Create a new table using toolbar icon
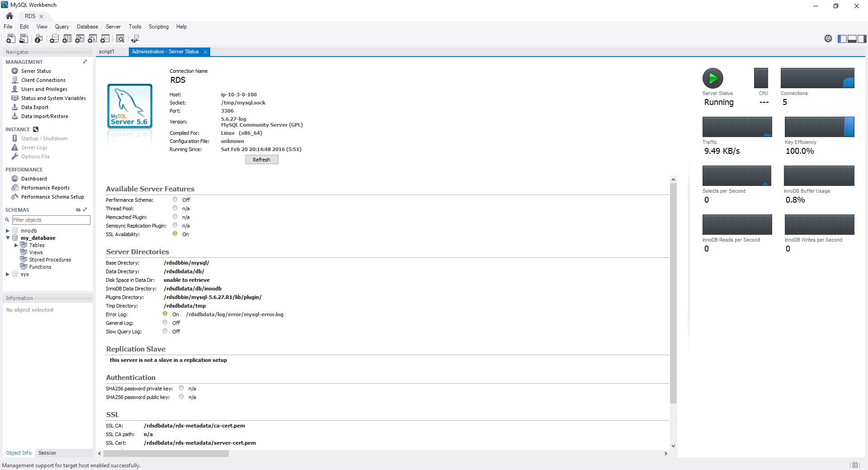The height and width of the screenshot is (470, 868). pyautogui.click(x=67, y=39)
